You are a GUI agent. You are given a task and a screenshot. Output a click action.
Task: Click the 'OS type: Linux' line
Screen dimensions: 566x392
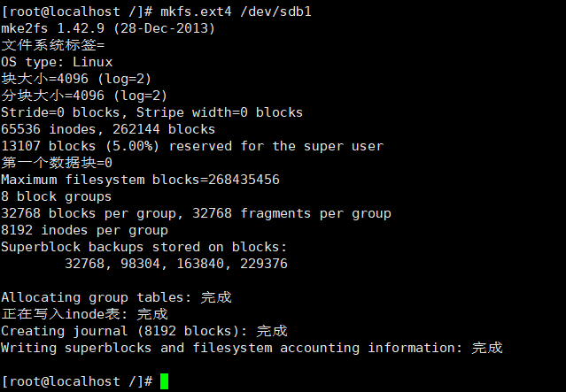tap(57, 62)
